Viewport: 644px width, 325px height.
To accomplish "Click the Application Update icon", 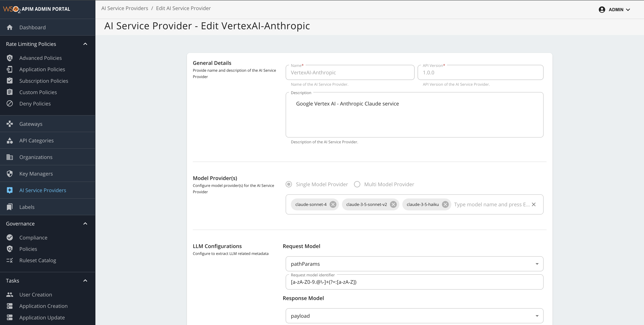I will point(10,318).
